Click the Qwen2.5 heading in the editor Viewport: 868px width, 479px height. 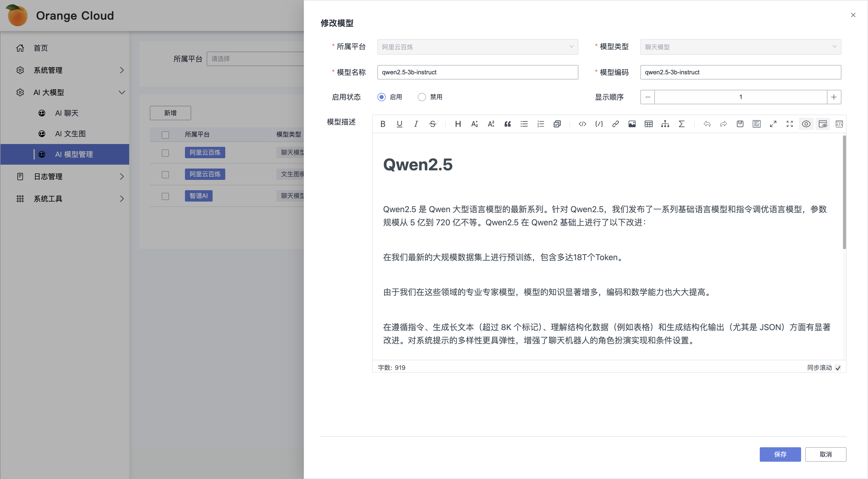click(x=417, y=165)
